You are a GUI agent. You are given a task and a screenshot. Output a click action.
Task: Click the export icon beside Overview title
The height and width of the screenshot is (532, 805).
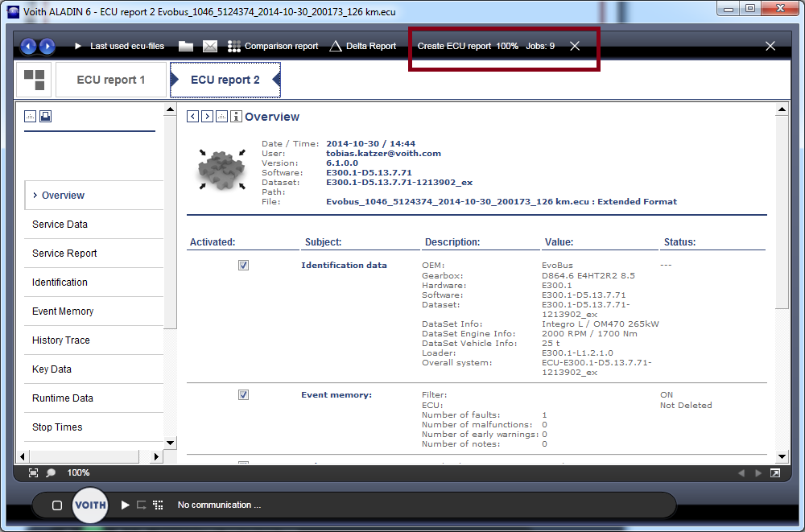tap(221, 117)
